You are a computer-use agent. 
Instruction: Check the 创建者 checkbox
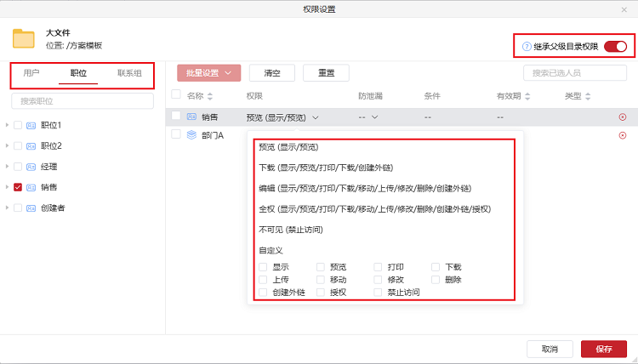18,208
